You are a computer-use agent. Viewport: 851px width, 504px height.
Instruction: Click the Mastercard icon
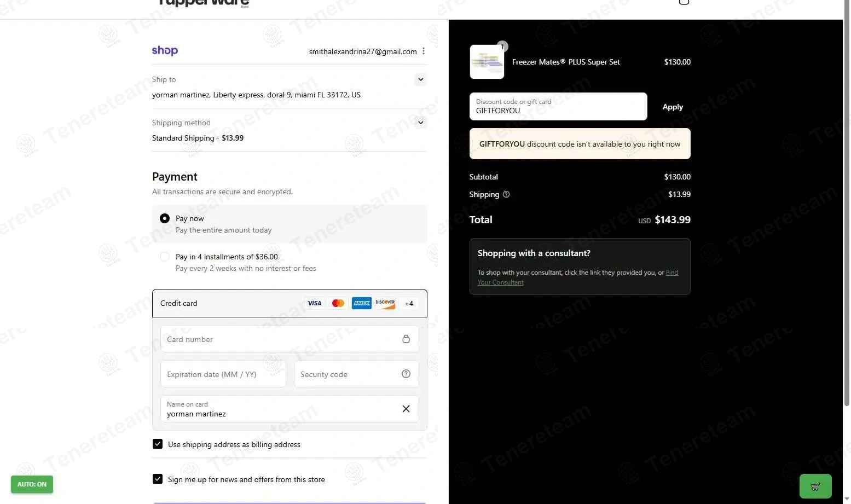pyautogui.click(x=338, y=303)
